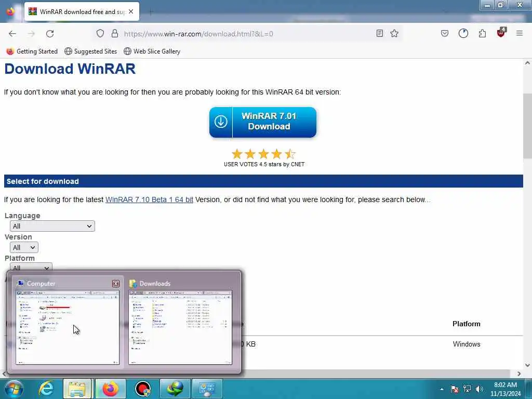Launch Internet Explorer from taskbar
Viewport: 532px width, 399px height.
(46, 389)
